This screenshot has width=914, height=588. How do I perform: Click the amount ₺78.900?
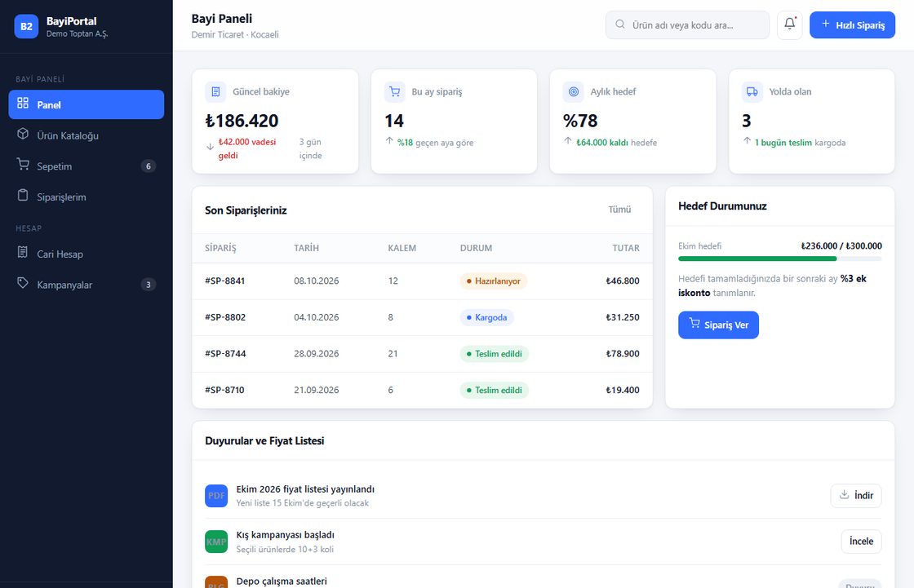[623, 354]
